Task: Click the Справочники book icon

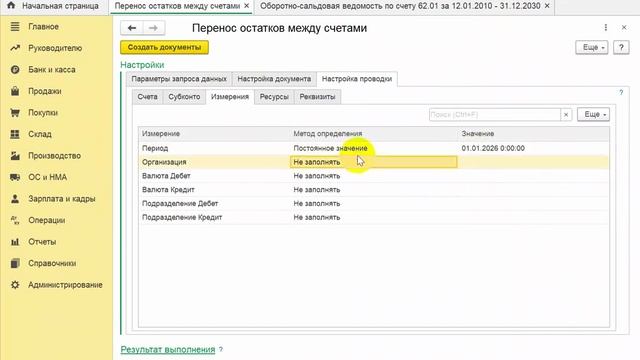Action: pos(15,263)
